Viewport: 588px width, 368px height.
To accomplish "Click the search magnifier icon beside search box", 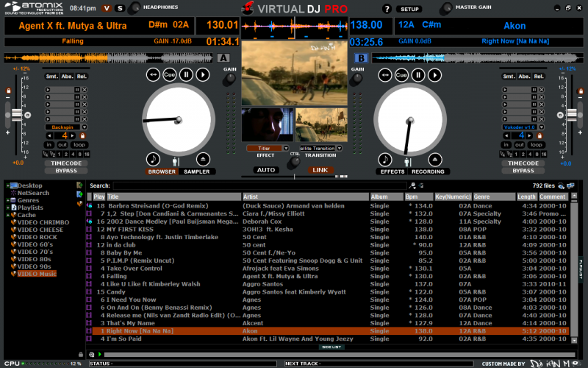I will (412, 185).
